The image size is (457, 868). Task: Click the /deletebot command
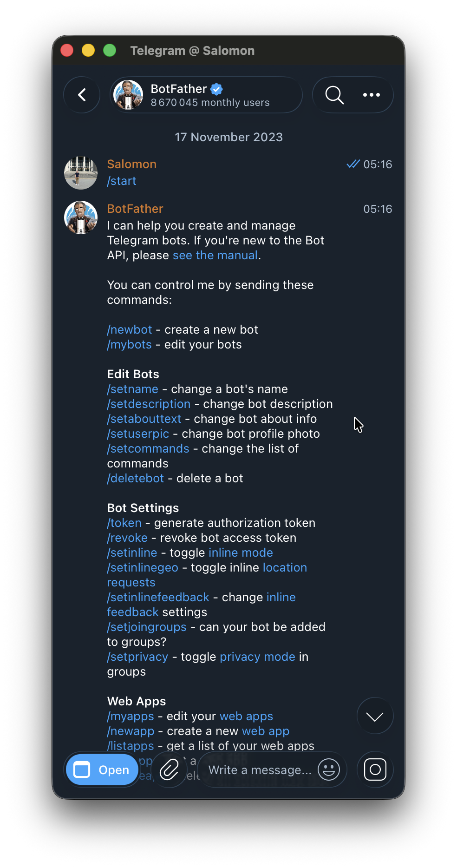[x=136, y=478]
